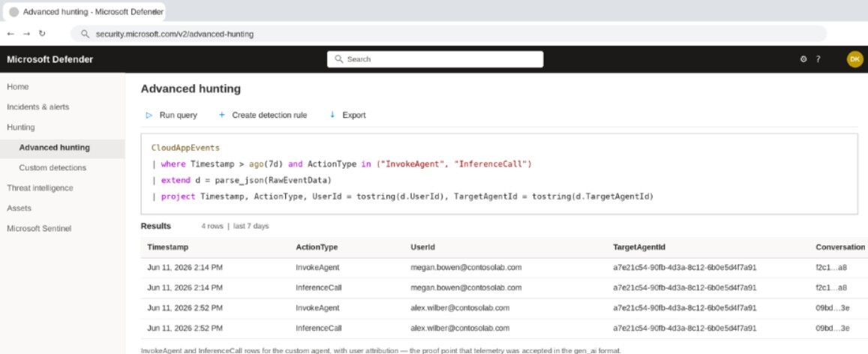Click the "4 rows" count label

click(212, 226)
